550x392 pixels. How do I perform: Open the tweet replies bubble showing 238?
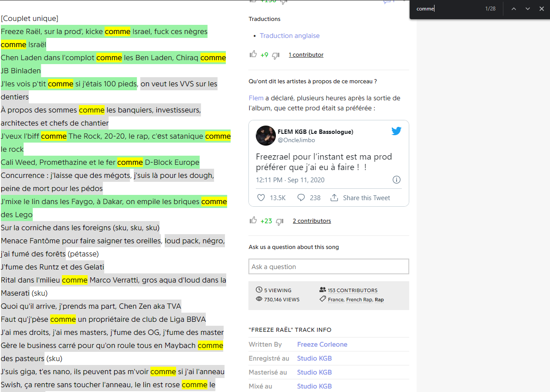[x=301, y=198]
